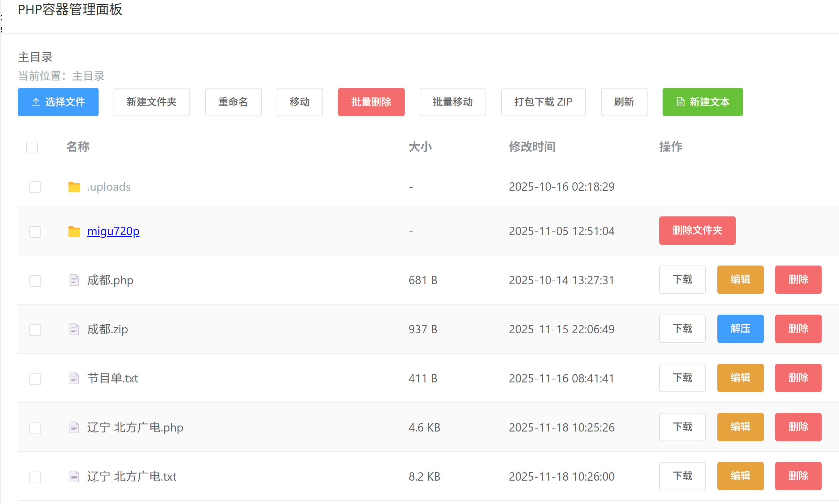Click the .uploads folder icon

click(x=74, y=187)
